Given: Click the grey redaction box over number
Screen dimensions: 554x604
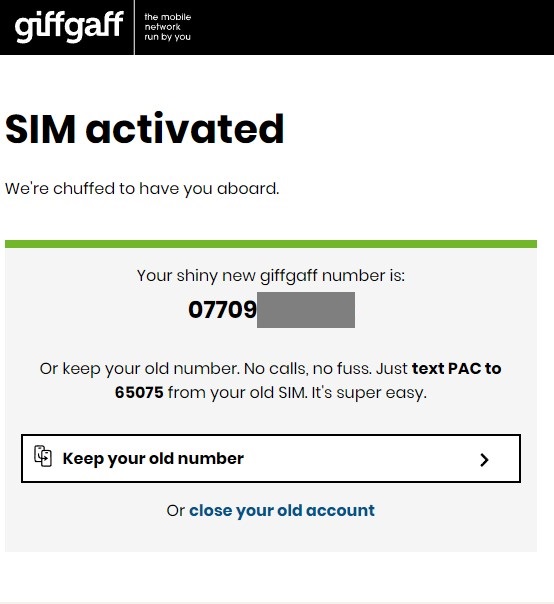Looking at the screenshot, I should (306, 310).
